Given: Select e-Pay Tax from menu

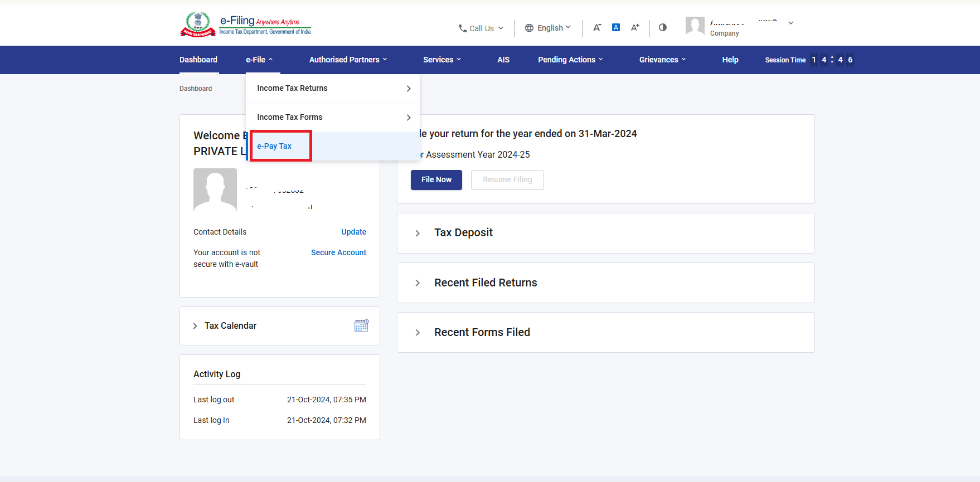Looking at the screenshot, I should pos(333,147).
